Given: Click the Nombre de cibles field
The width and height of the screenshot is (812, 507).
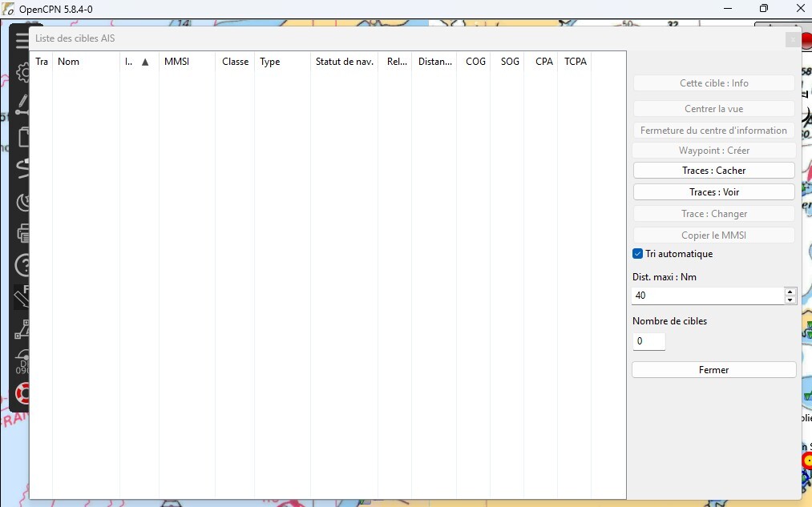Looking at the screenshot, I should [648, 341].
